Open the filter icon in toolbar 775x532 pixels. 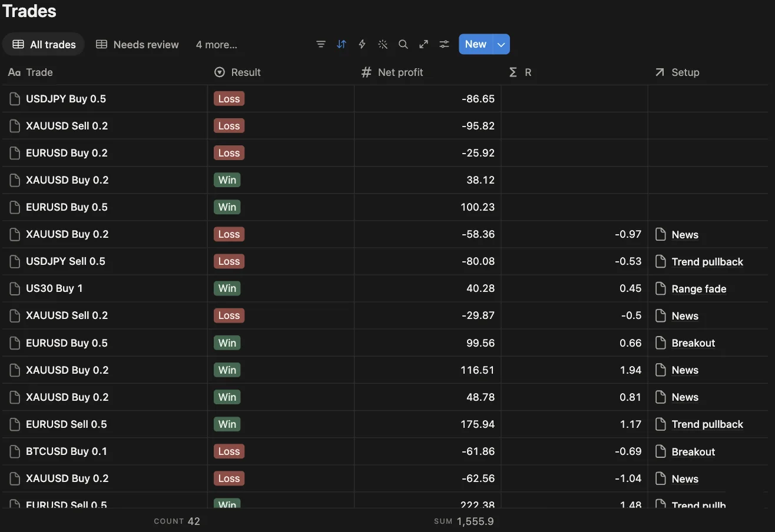point(321,44)
